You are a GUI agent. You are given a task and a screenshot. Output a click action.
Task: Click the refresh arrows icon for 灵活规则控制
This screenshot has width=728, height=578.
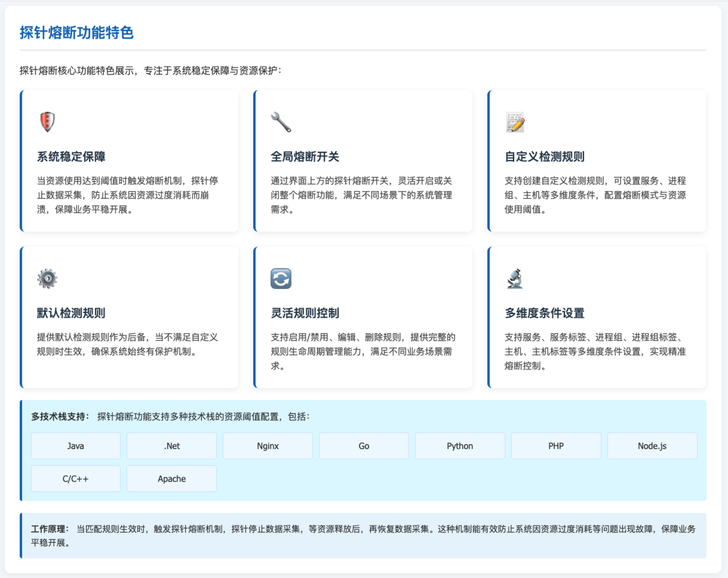click(x=281, y=278)
